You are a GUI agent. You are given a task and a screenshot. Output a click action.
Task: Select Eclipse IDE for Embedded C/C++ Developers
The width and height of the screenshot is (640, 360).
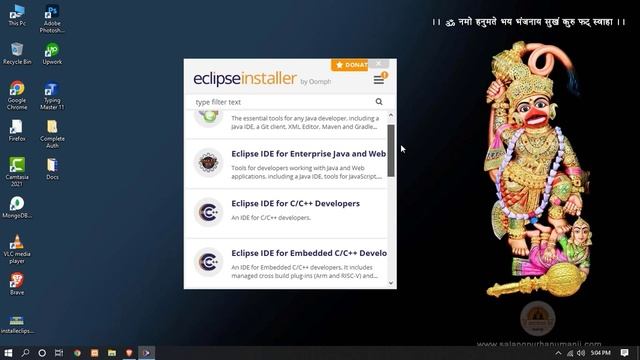(x=286, y=263)
